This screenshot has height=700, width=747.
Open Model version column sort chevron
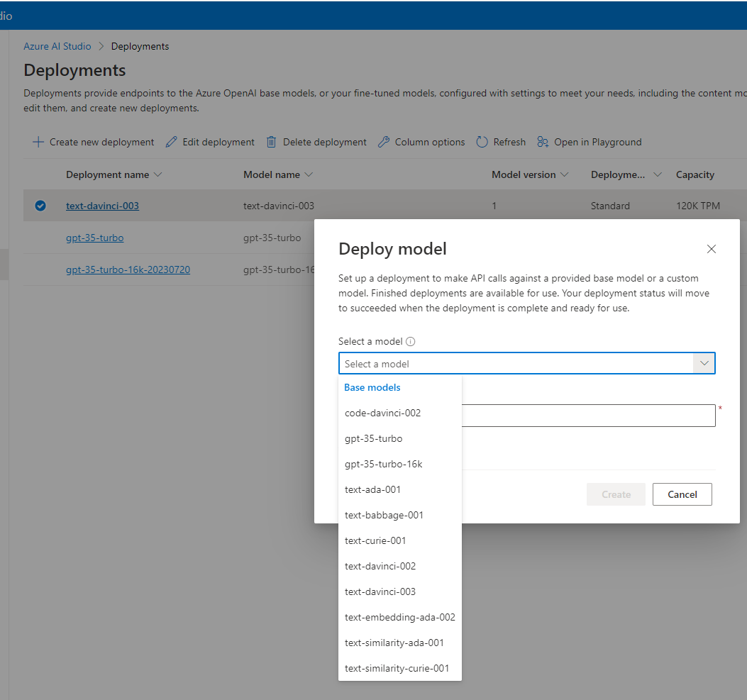(565, 174)
